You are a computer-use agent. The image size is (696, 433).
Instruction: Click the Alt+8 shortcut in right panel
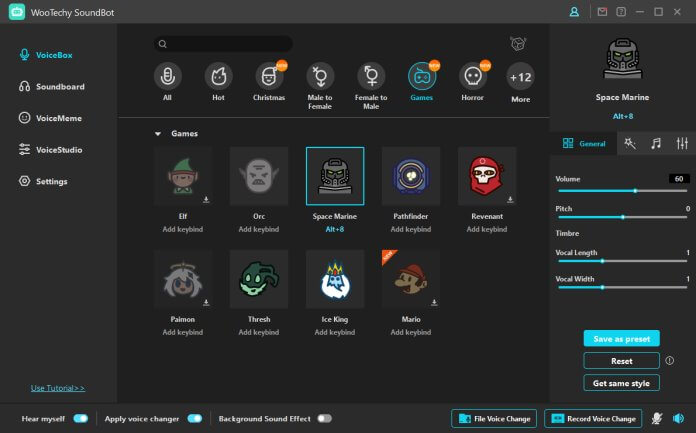[623, 116]
